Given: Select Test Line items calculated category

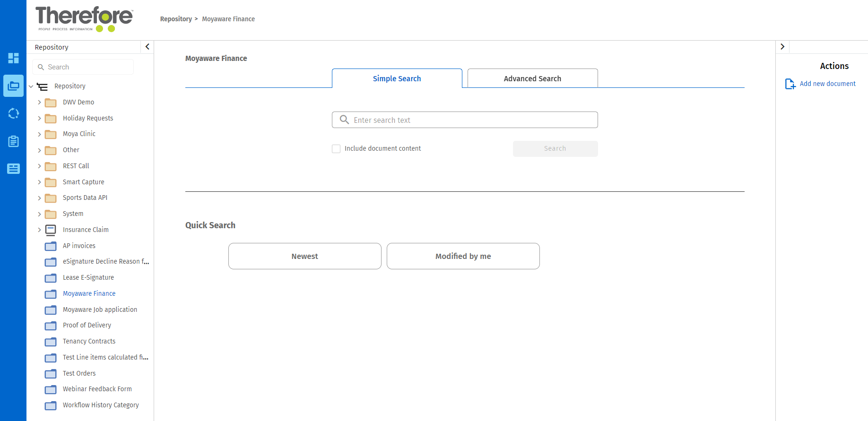Looking at the screenshot, I should pyautogui.click(x=105, y=357).
